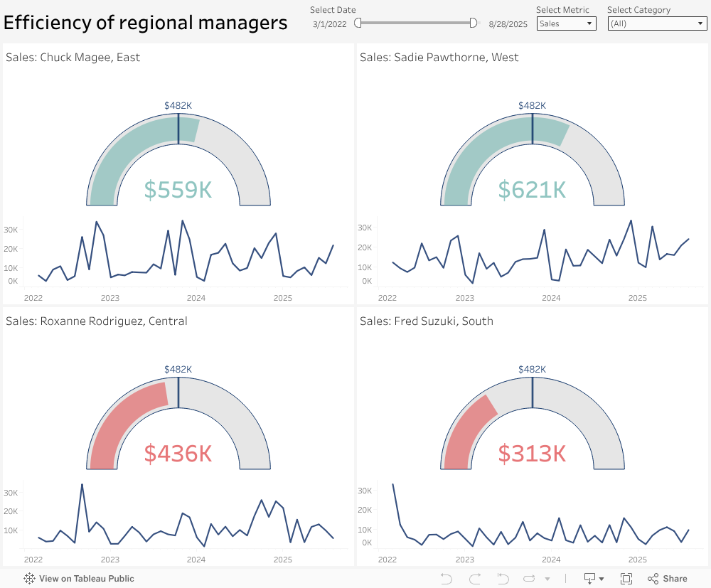This screenshot has height=588, width=711.
Task: Click the left handle of the date slider
Action: [x=358, y=23]
